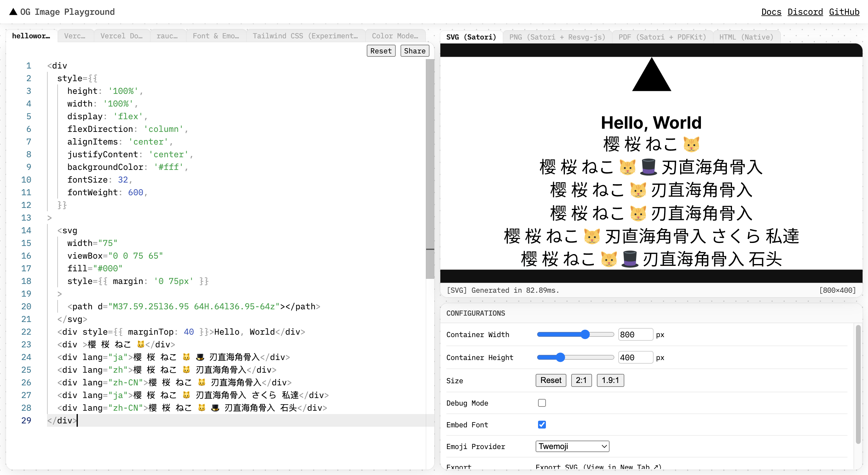The height and width of the screenshot is (475, 868).
Task: Open the Tailwind CSS (Experimental) tab
Action: [305, 36]
